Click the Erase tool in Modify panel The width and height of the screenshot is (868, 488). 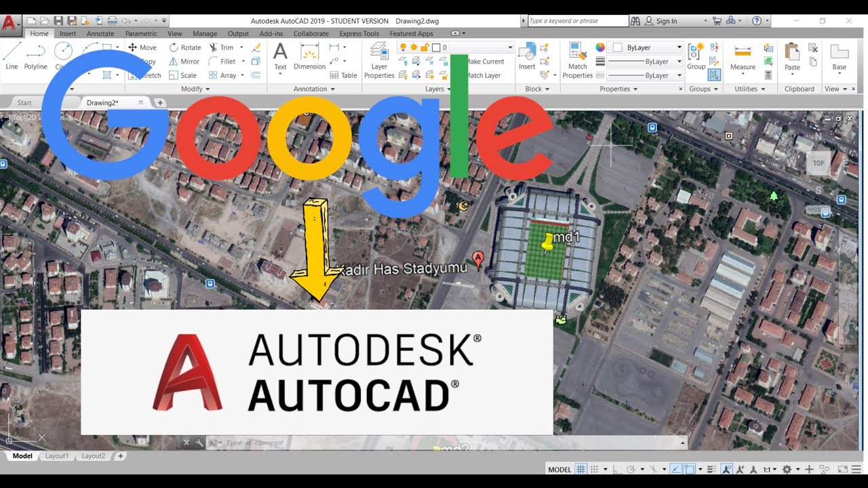pos(256,47)
